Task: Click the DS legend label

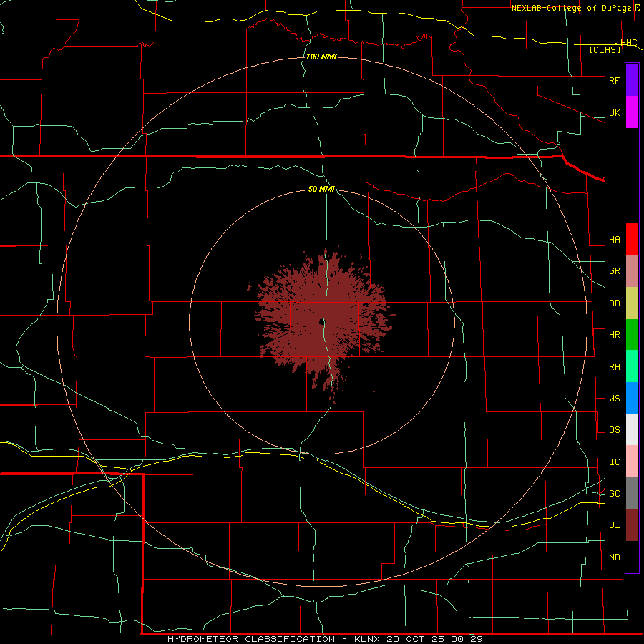Action: pyautogui.click(x=614, y=430)
